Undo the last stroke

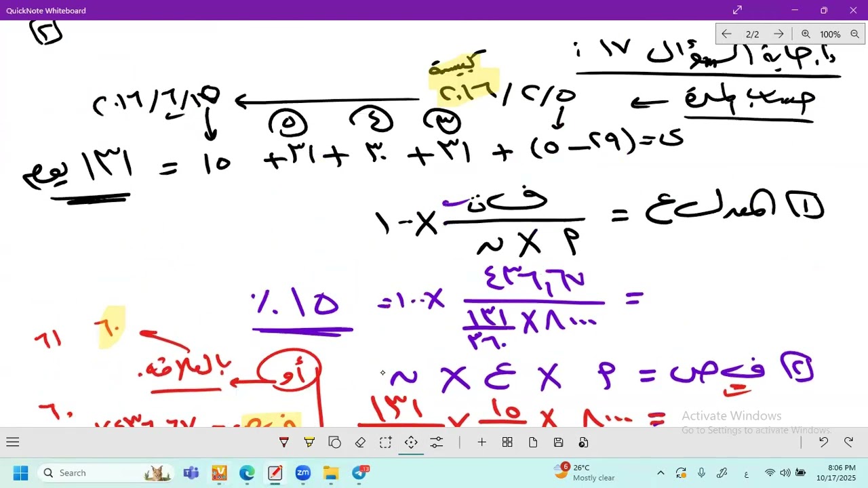tap(823, 442)
